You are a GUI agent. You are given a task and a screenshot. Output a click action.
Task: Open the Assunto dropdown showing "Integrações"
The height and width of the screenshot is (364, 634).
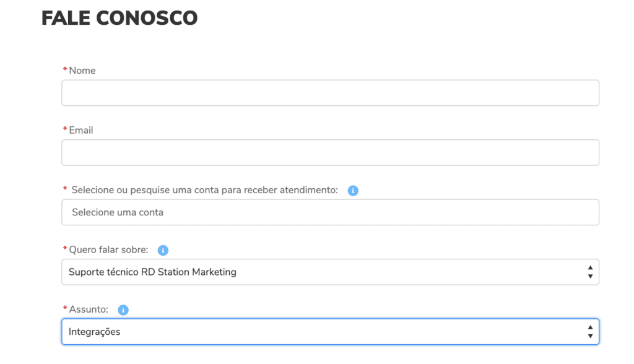322,332
